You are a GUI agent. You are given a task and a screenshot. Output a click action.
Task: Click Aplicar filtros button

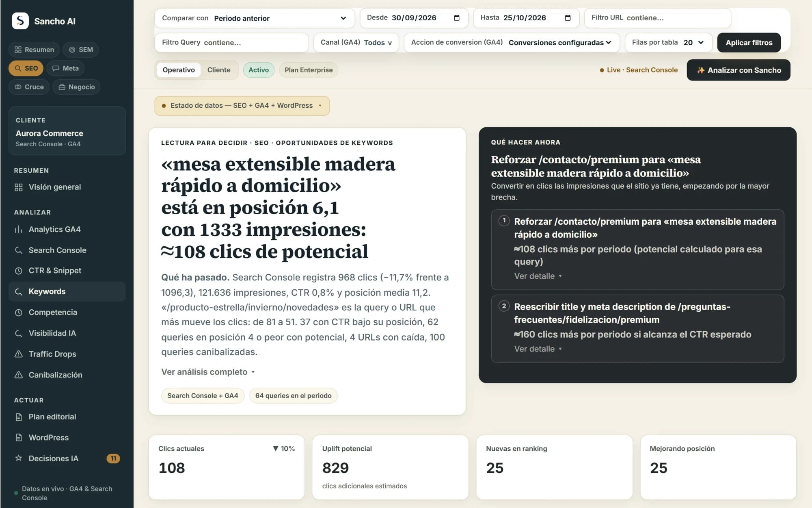point(749,43)
